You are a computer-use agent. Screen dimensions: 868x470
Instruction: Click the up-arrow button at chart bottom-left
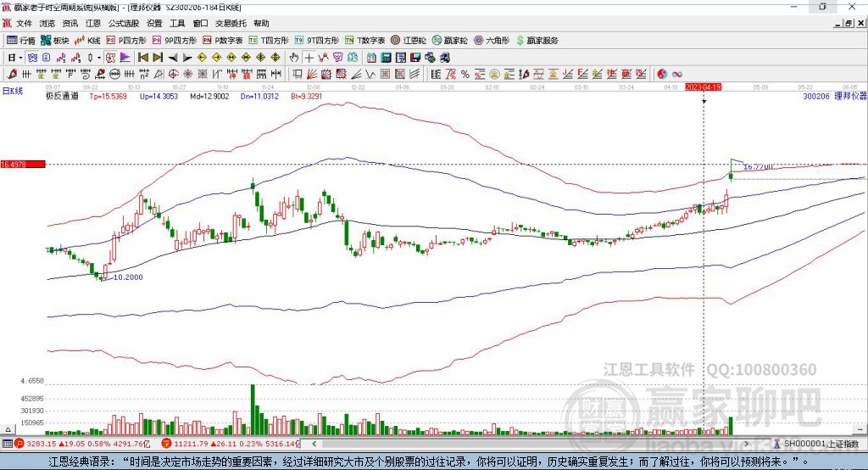[x=8, y=429]
